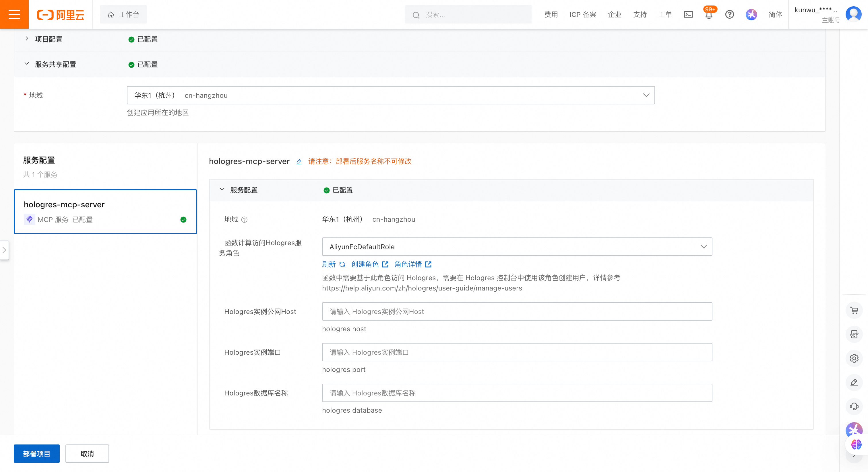Open the Cloud Shell terminal icon
This screenshot has width=868, height=472.
[688, 14]
